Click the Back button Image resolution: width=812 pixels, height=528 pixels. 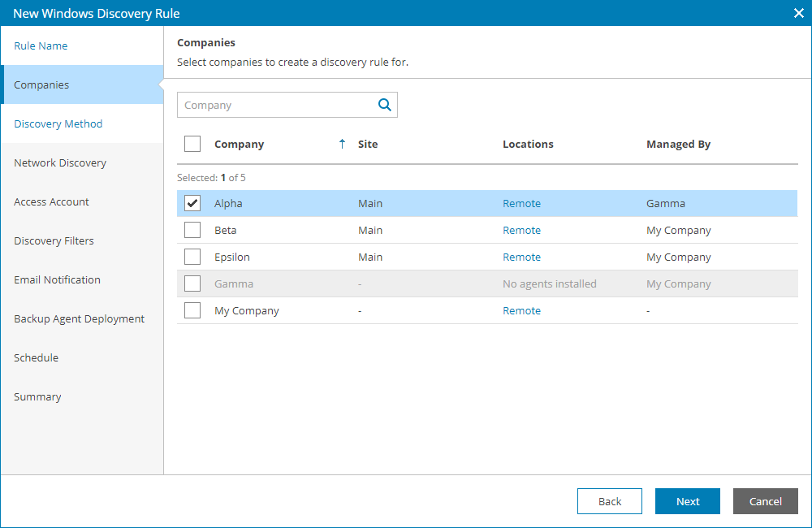[610, 501]
